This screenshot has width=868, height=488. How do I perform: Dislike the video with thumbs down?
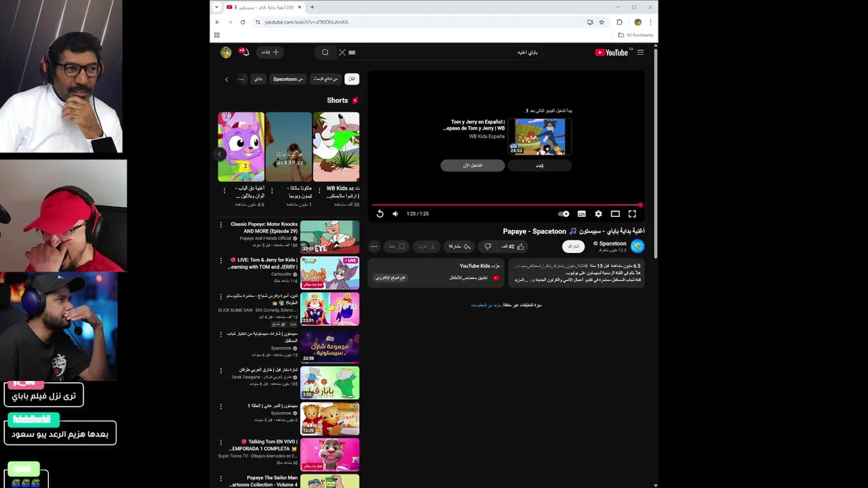[488, 247]
